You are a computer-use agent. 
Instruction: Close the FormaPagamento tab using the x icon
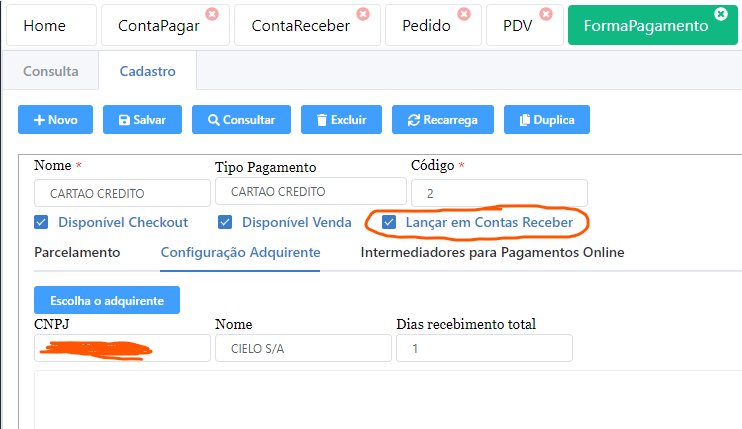(722, 14)
